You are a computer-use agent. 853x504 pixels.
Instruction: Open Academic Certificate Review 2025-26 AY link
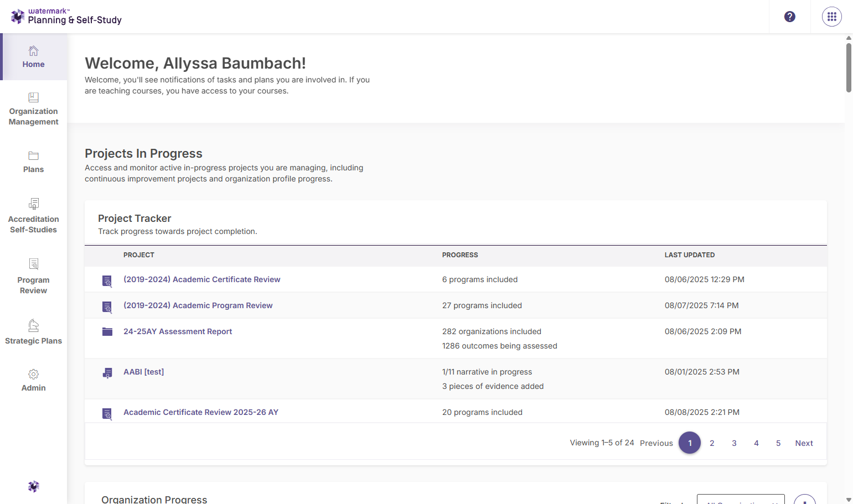(x=201, y=412)
